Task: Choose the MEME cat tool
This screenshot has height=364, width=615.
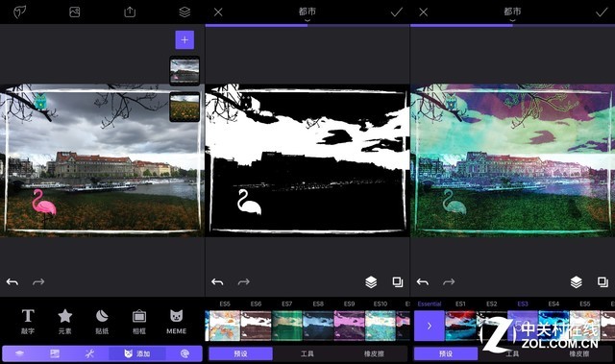Action: (x=177, y=322)
